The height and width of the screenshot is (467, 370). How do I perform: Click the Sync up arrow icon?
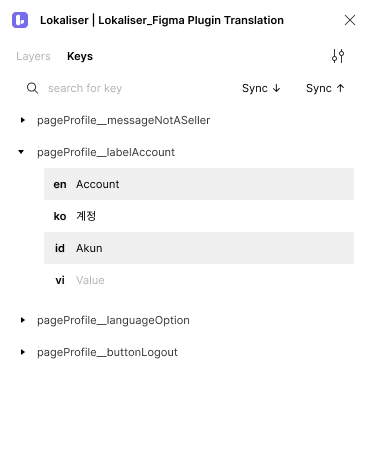(x=340, y=88)
